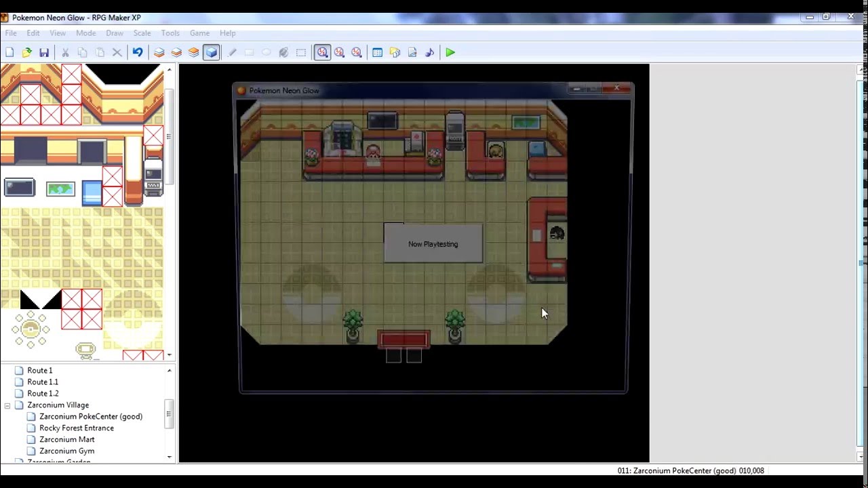Screen dimensions: 868x488
Task: Set map zoom to 1:2 scale
Action: [x=339, y=52]
